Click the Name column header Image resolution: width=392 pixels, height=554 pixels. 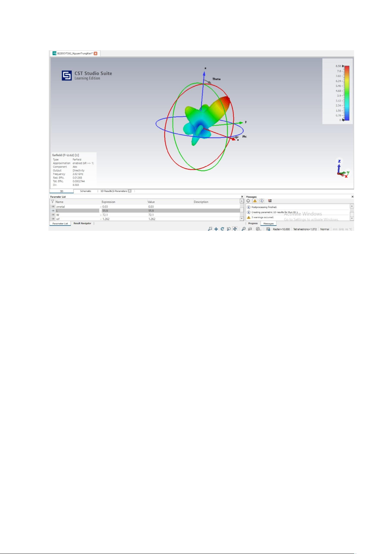pyautogui.click(x=59, y=202)
